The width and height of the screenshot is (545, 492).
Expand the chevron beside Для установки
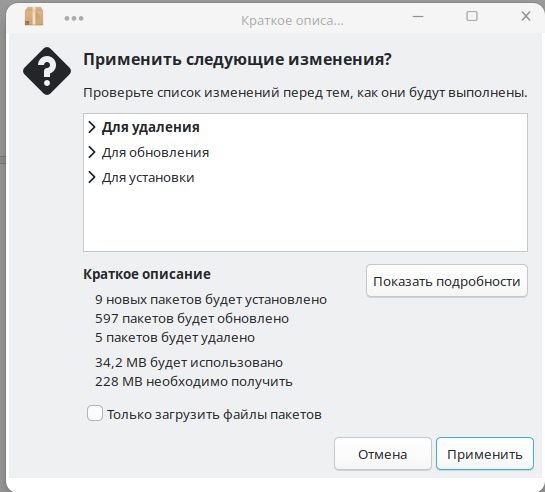click(92, 177)
